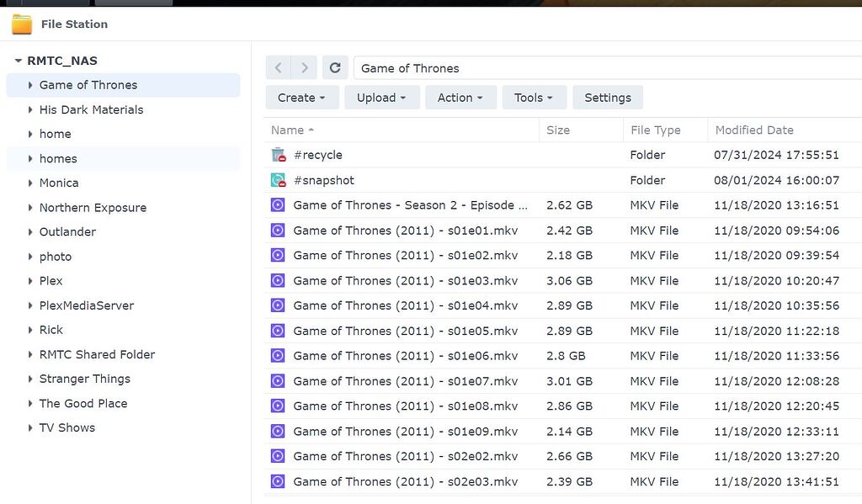Click date 07/31/2024 17:55:51

tap(776, 155)
